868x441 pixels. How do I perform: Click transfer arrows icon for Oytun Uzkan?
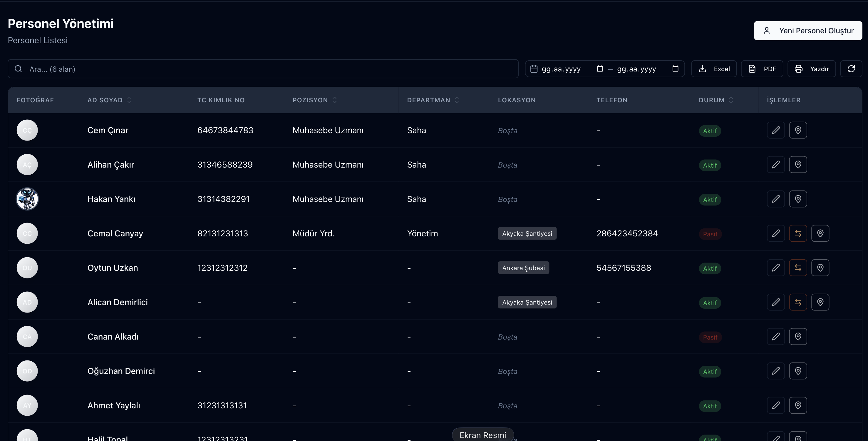[798, 268]
